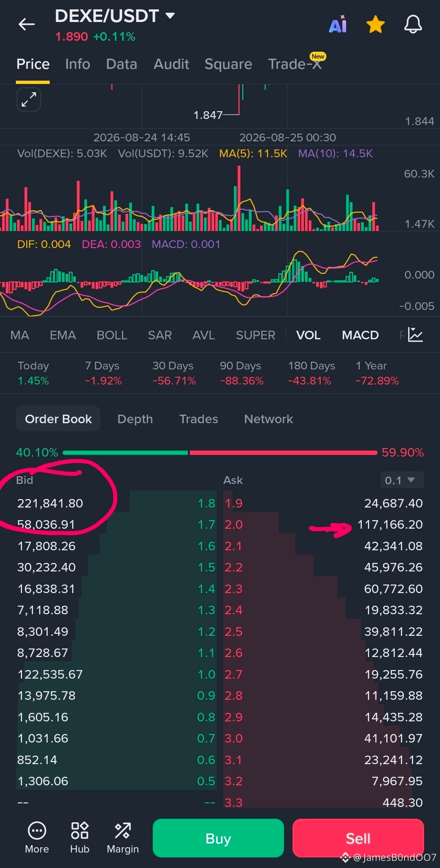
Task: Select ask amount 448.30
Action: (x=403, y=803)
